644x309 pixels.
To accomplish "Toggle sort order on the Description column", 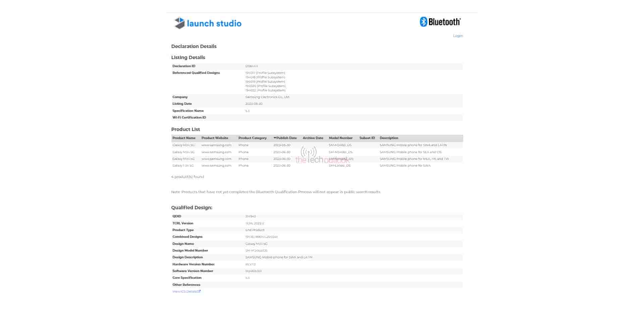I will click(x=389, y=138).
